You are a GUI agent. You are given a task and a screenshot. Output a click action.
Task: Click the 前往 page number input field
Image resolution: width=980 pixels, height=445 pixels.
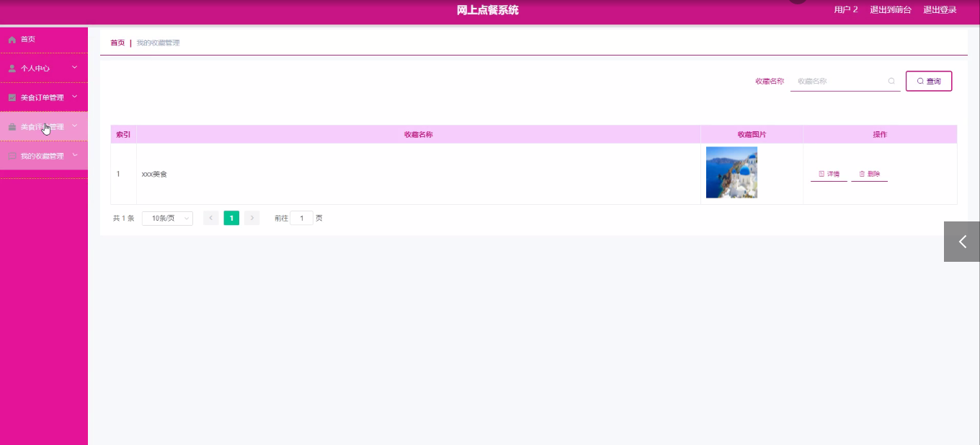click(x=302, y=218)
